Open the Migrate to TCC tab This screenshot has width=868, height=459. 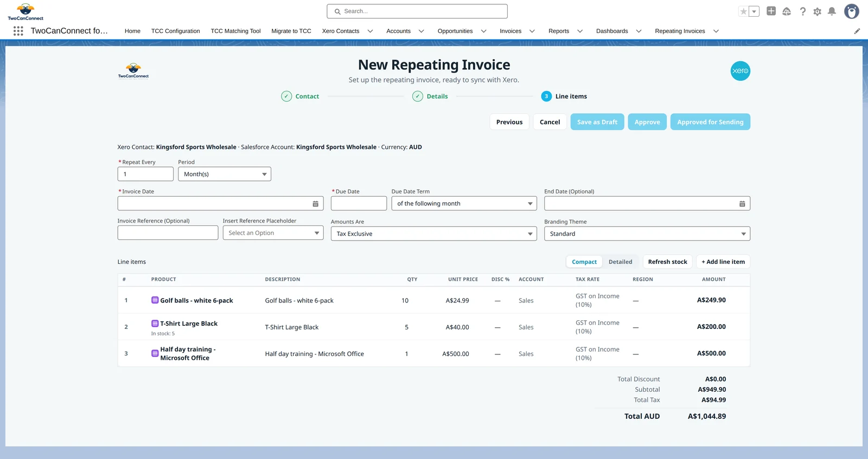[291, 31]
